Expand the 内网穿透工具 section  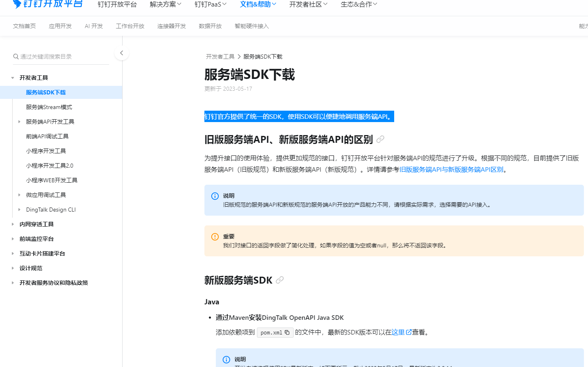tap(13, 224)
